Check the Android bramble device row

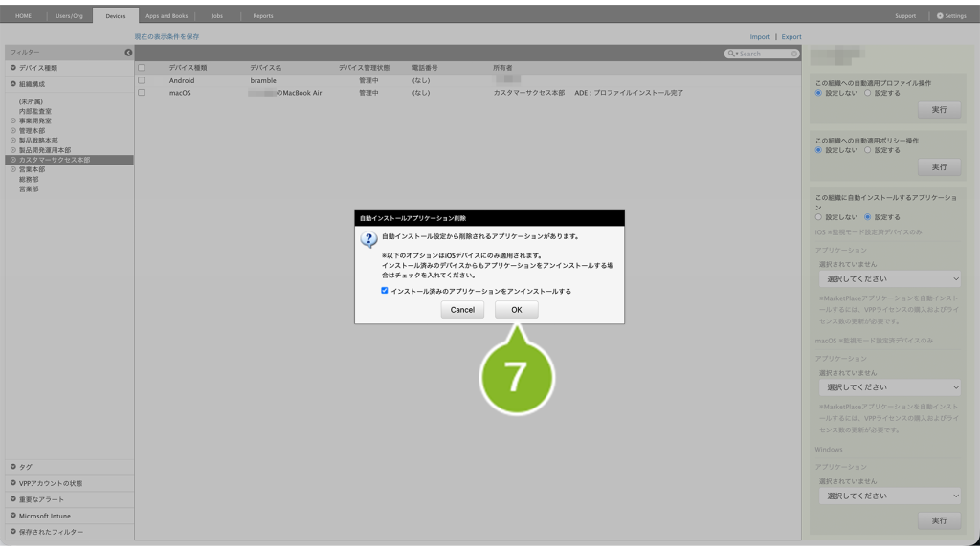pos(142,80)
